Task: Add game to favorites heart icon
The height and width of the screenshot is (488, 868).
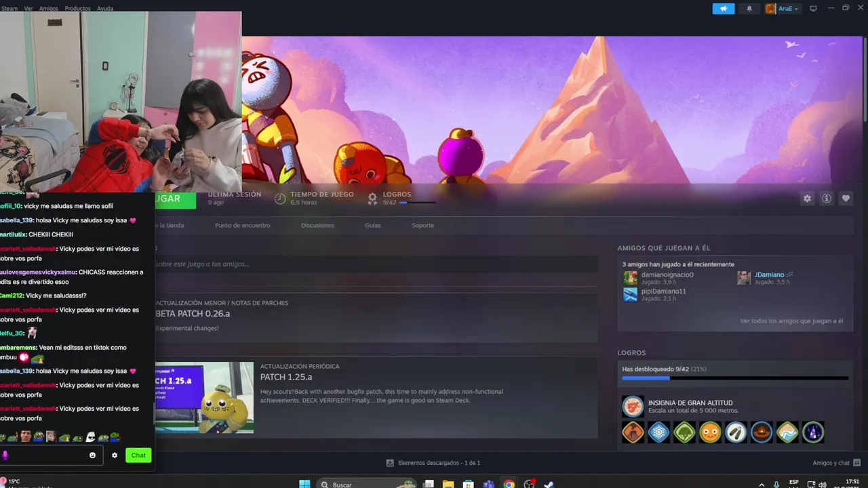Action: (846, 199)
